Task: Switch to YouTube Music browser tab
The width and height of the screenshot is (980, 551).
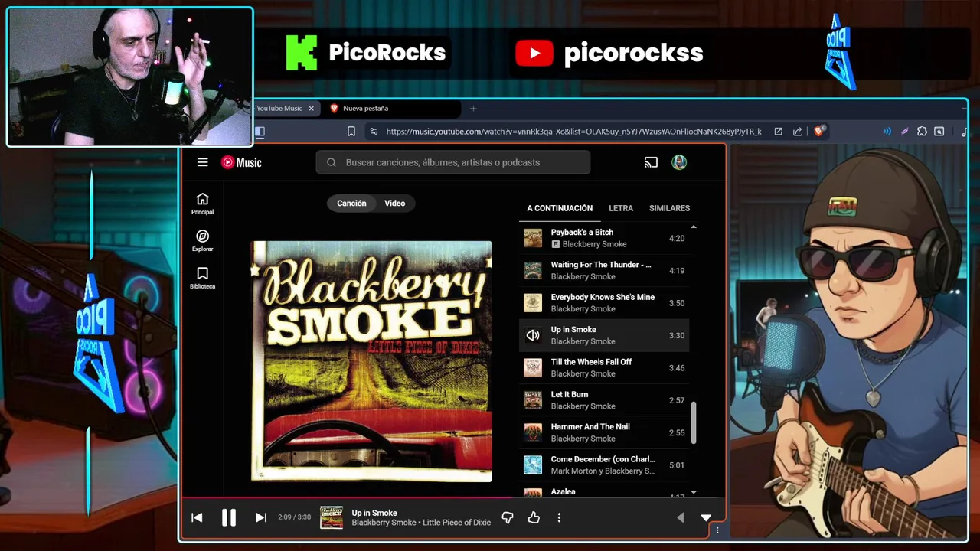Action: pyautogui.click(x=279, y=109)
